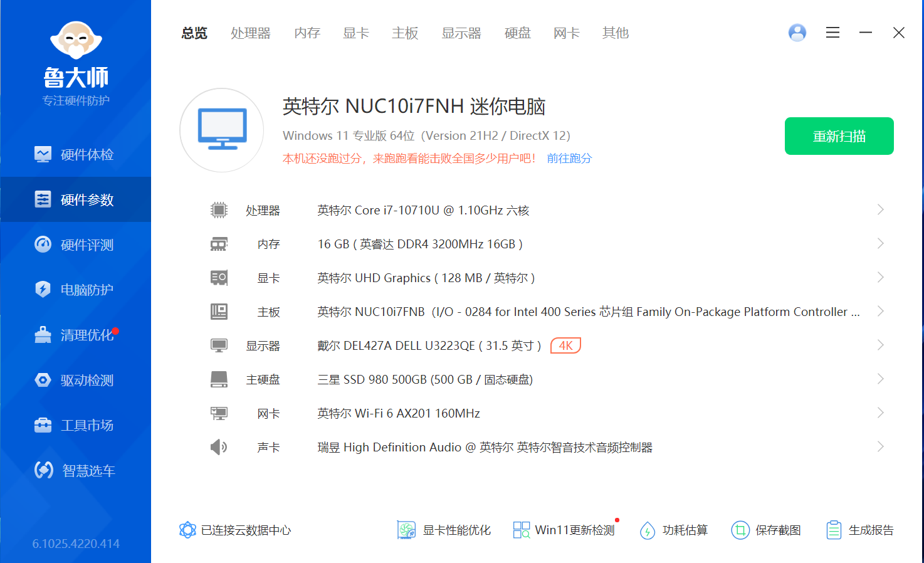Click 保存截图 to save screenshot
Viewport: 924px width, 563px height.
coord(766,530)
